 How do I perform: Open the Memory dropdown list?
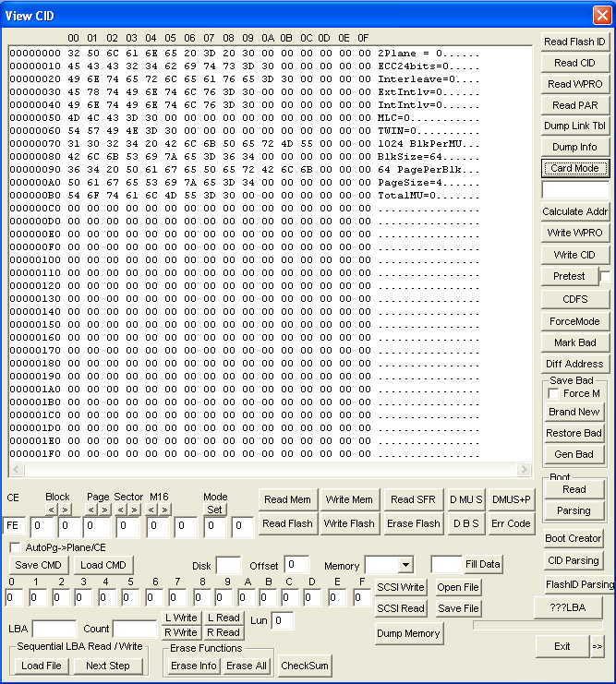pyautogui.click(x=405, y=565)
